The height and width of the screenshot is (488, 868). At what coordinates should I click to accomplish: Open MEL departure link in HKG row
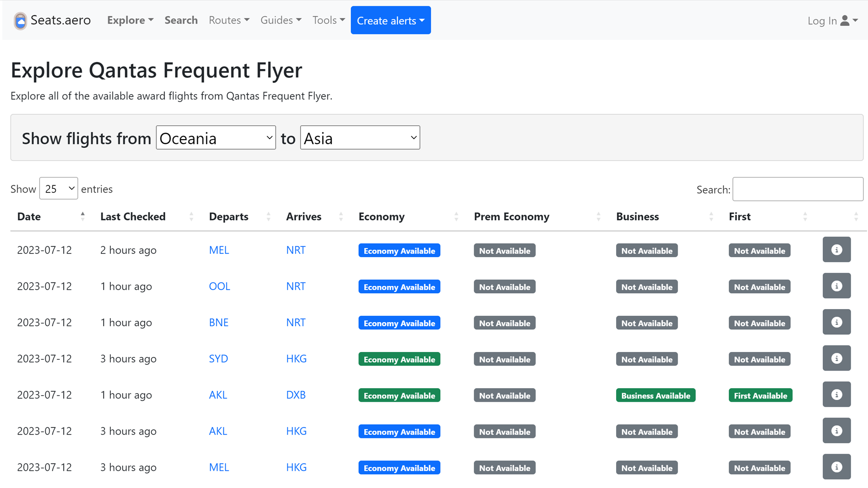point(219,467)
